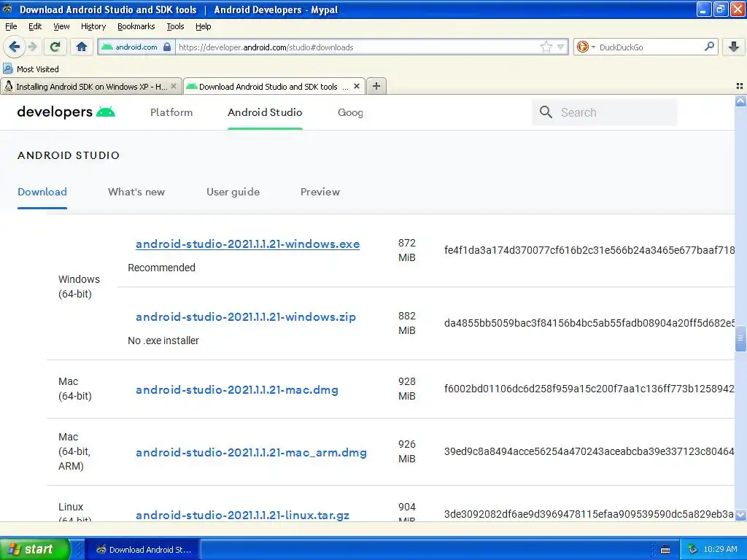Open the History menu

coord(93,26)
